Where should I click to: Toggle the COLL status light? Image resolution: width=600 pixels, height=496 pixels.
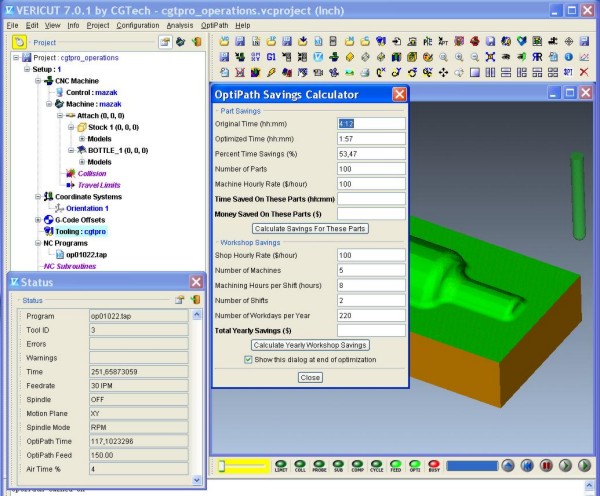[300, 466]
